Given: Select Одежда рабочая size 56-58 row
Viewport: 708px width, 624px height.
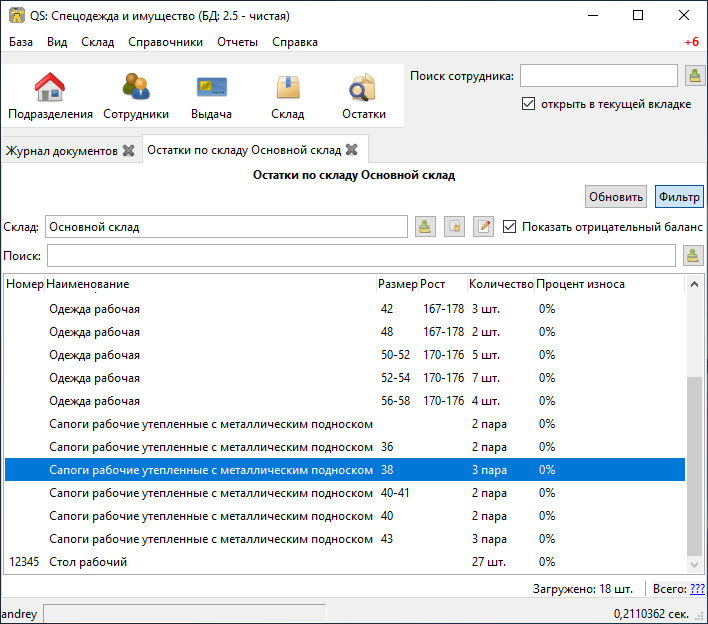Looking at the screenshot, I should pos(345,401).
